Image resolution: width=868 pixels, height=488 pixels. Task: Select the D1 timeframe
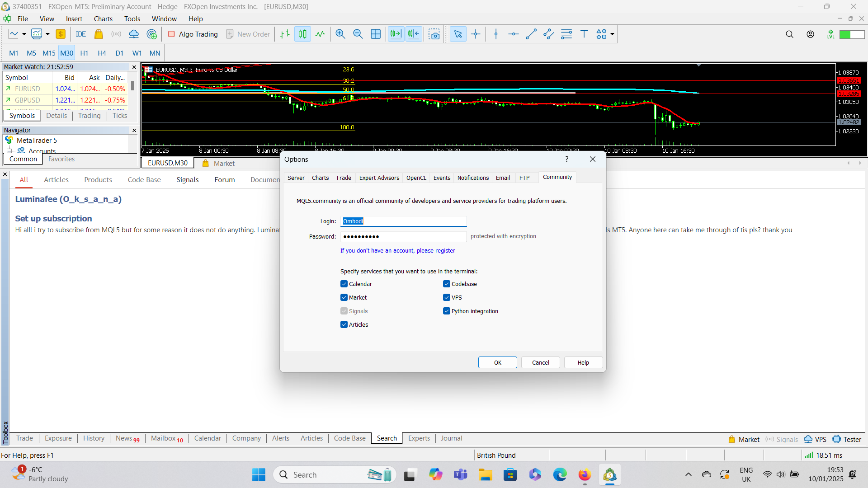(x=119, y=53)
